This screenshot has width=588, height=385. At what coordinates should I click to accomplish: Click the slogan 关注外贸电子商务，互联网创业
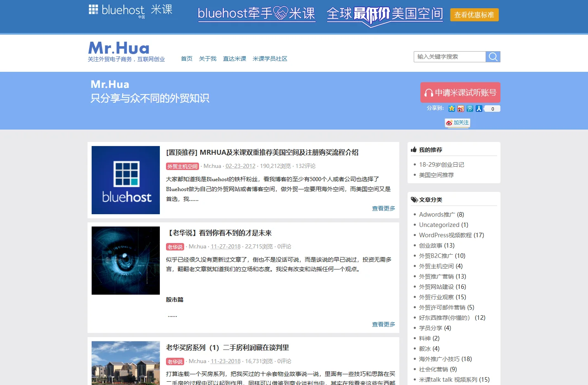click(x=126, y=59)
